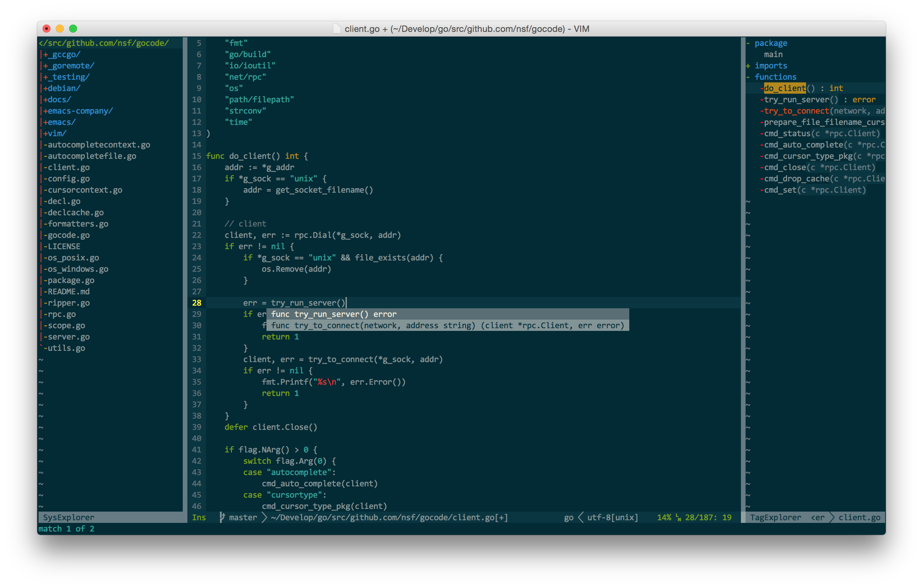Click the line-number symbol beside 28/187
The width and height of the screenshot is (923, 588).
pyautogui.click(x=678, y=518)
